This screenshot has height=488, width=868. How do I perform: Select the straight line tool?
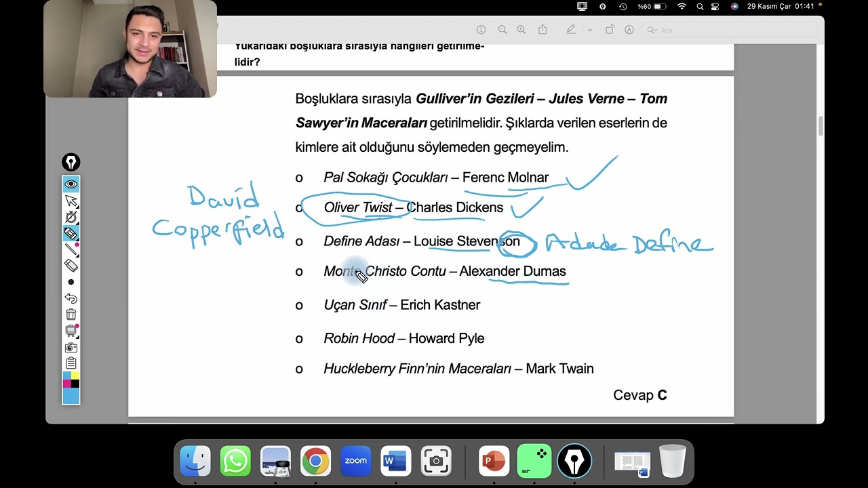pyautogui.click(x=71, y=249)
